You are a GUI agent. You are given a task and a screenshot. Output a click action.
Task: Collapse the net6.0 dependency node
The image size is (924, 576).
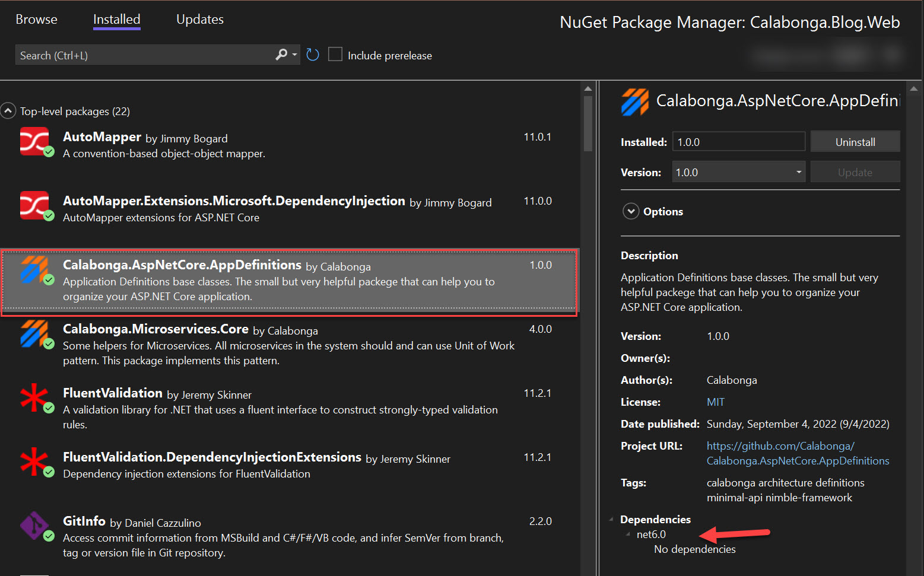[628, 534]
